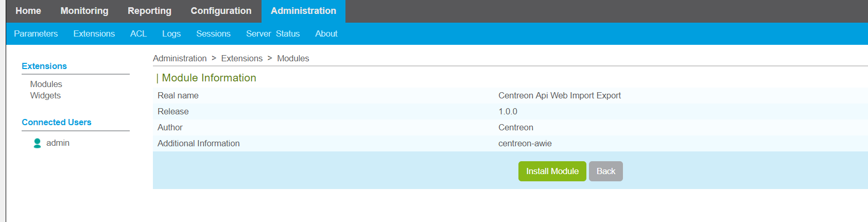Select the Administration tab
The width and height of the screenshot is (868, 222).
303,11
